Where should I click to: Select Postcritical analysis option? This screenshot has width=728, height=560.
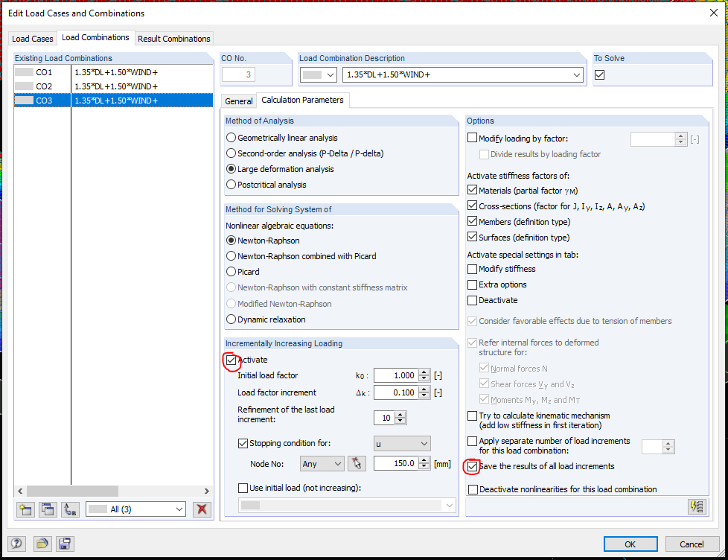click(231, 185)
